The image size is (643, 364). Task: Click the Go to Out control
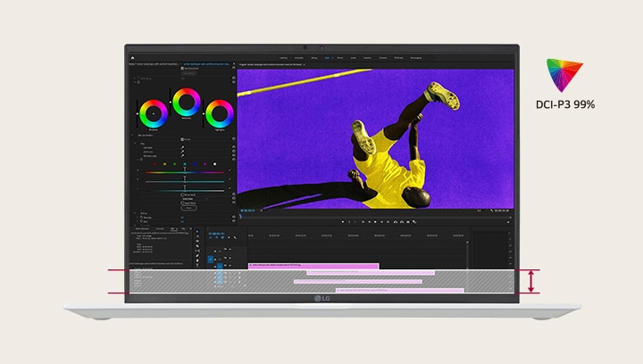(388, 222)
